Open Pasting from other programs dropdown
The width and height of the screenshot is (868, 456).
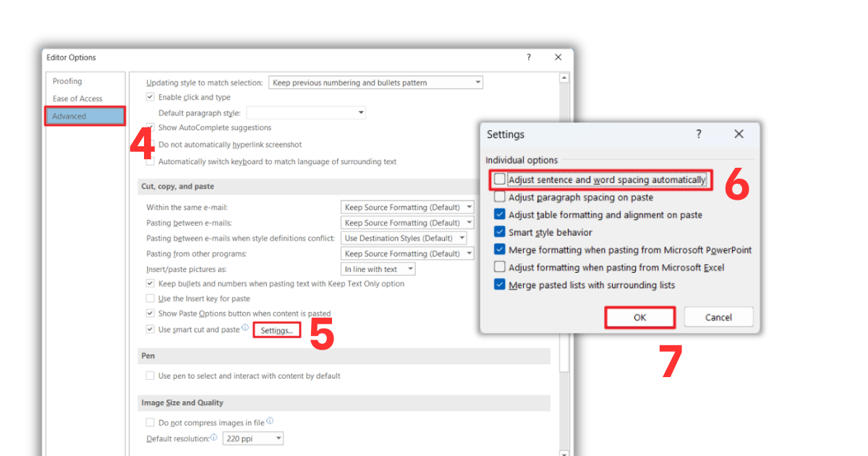pyautogui.click(x=407, y=254)
